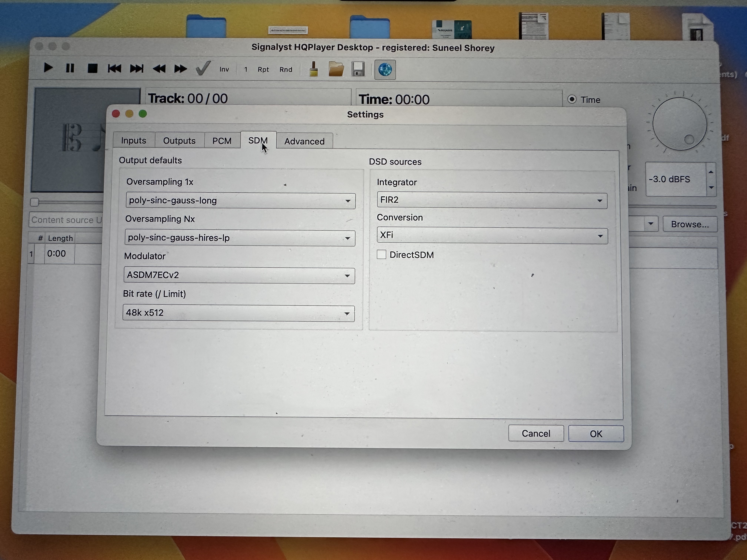The image size is (747, 560).
Task: Click the OK button
Action: pyautogui.click(x=596, y=434)
